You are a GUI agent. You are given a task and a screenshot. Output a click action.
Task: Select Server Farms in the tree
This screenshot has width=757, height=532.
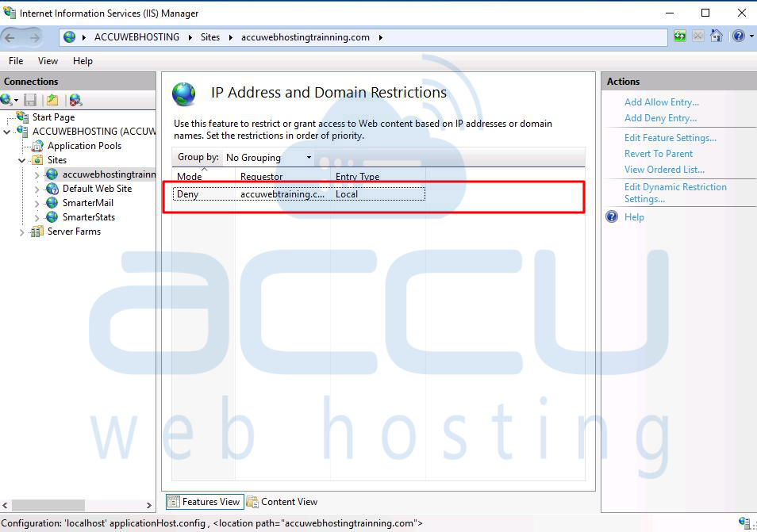(74, 232)
